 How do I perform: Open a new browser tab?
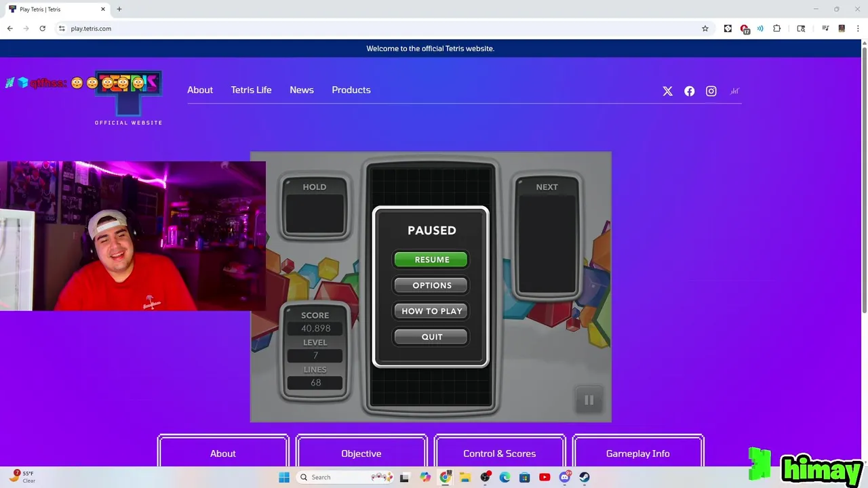coord(119,9)
